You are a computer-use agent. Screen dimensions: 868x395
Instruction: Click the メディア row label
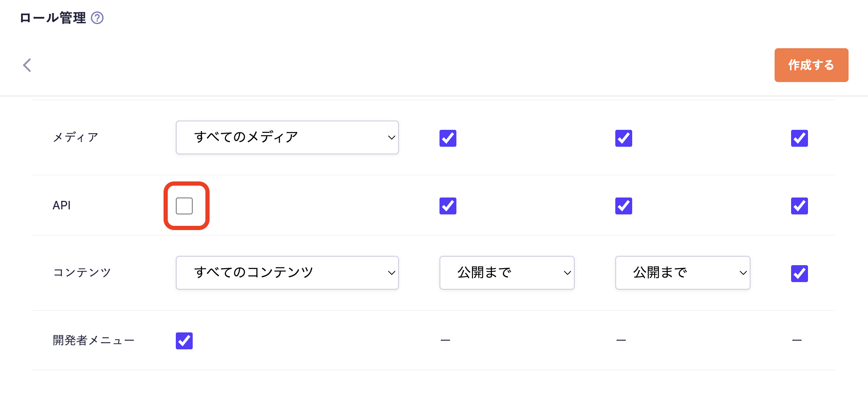point(76,137)
